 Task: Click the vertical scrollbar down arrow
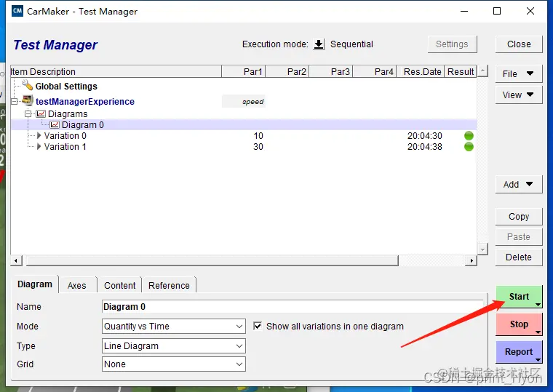(x=482, y=249)
